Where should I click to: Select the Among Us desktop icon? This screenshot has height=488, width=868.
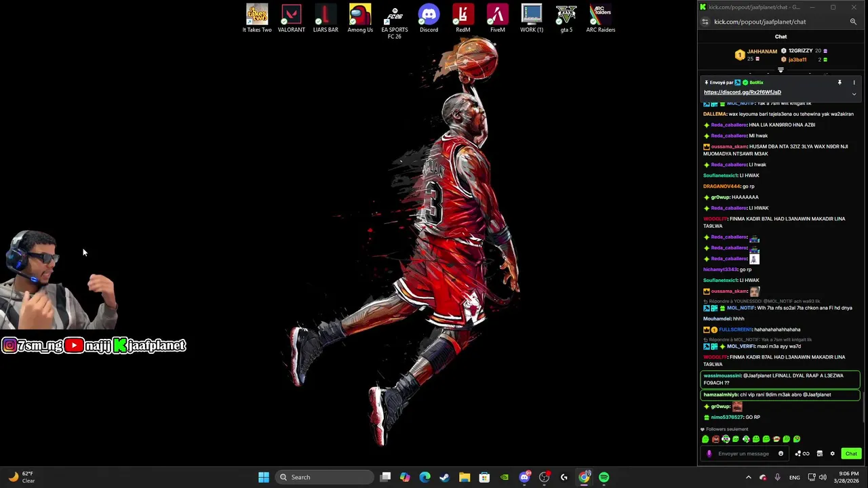pyautogui.click(x=360, y=19)
